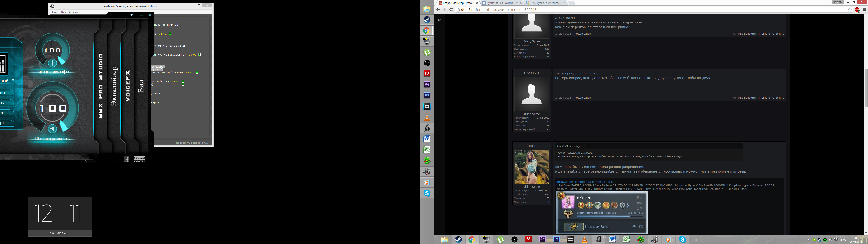Open the Справка menu in Speccy
868x244 pixels.
(x=74, y=12)
